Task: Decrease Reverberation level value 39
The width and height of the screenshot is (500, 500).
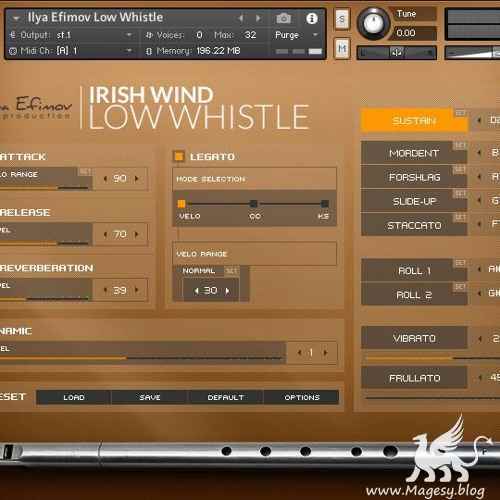Action: coord(105,290)
